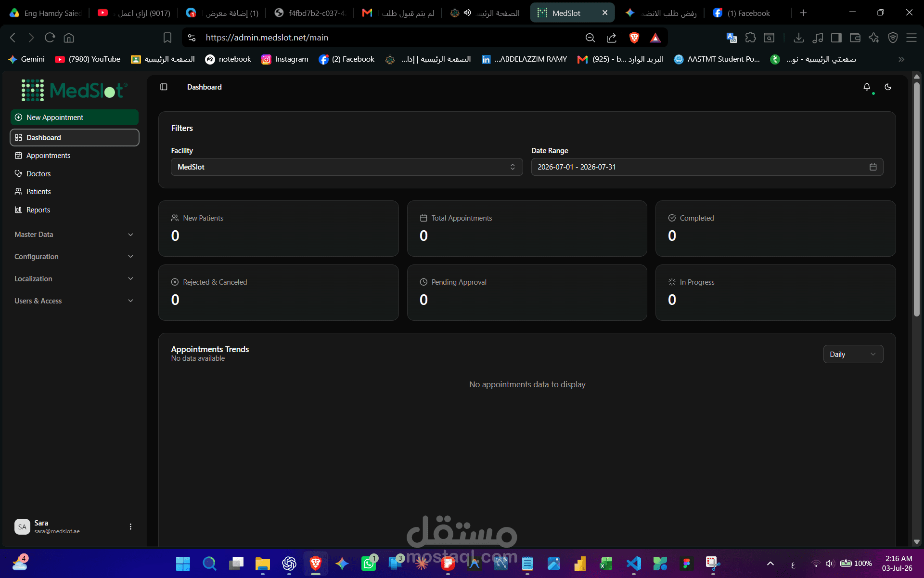Select the New Patients card
Image resolution: width=924 pixels, height=578 pixels.
pos(278,228)
